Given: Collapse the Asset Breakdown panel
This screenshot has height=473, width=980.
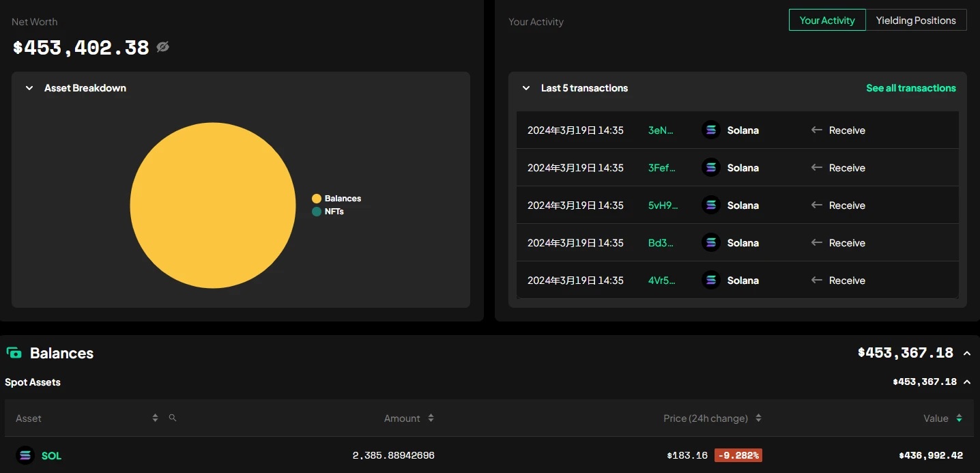Looking at the screenshot, I should [29, 88].
